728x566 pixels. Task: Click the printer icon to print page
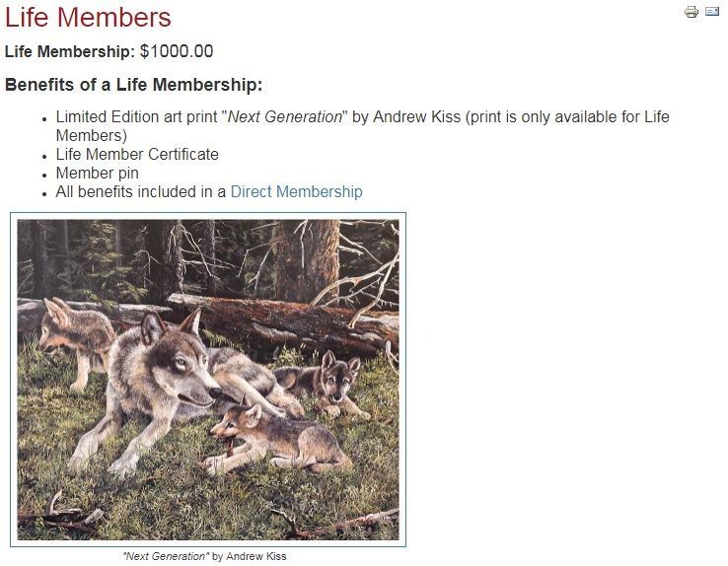pyautogui.click(x=692, y=12)
